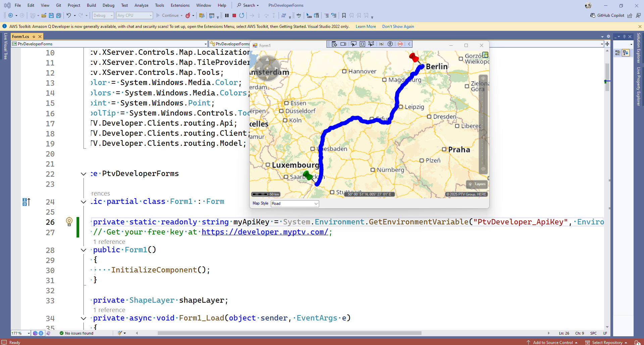Screen dimensions: 644x345
Task: Toggle Display Layout Adorners in debug bar
Action: [362, 44]
